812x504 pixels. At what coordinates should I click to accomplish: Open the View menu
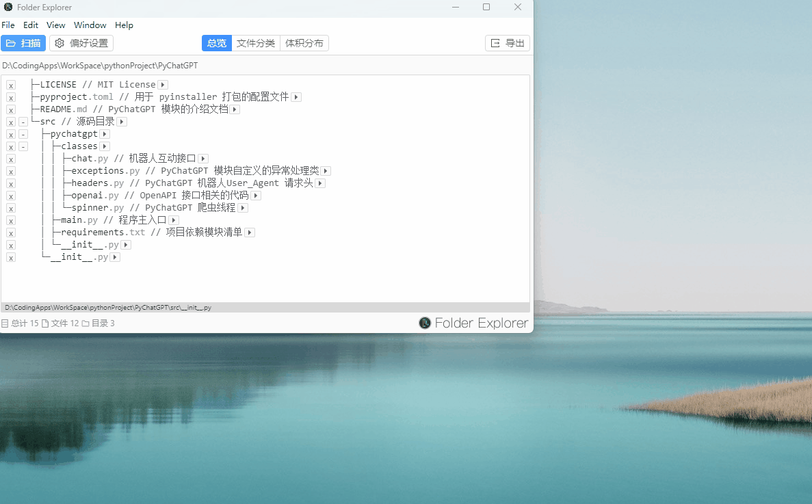tap(56, 25)
